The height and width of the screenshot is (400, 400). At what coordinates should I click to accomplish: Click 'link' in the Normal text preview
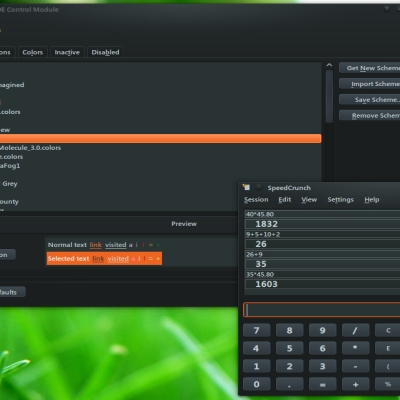click(95, 245)
